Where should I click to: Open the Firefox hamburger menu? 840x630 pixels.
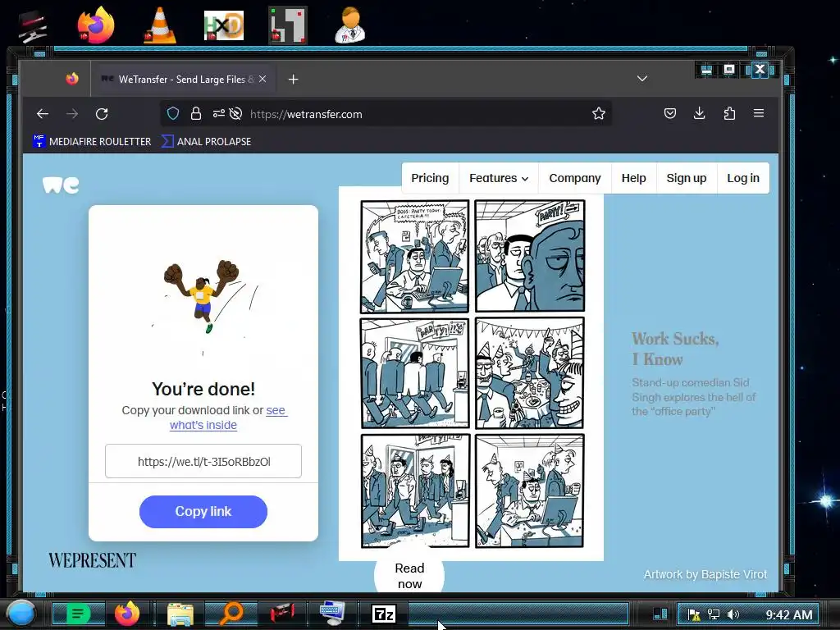[759, 113]
